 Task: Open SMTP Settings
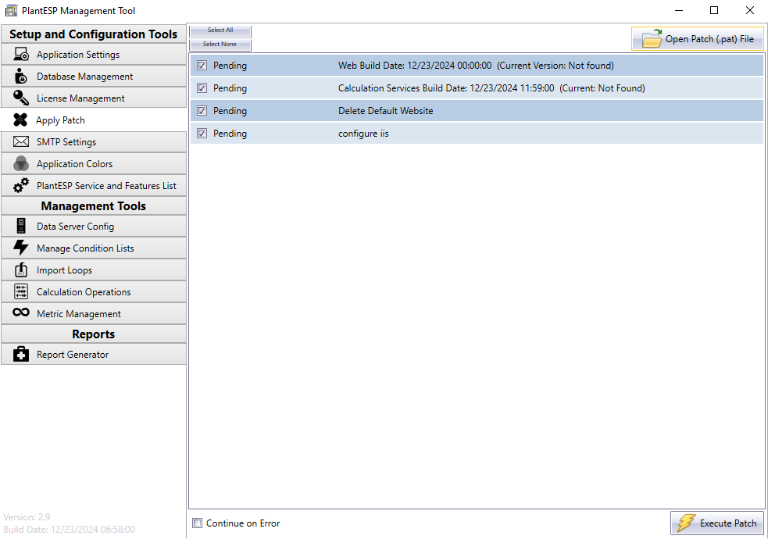coord(94,142)
